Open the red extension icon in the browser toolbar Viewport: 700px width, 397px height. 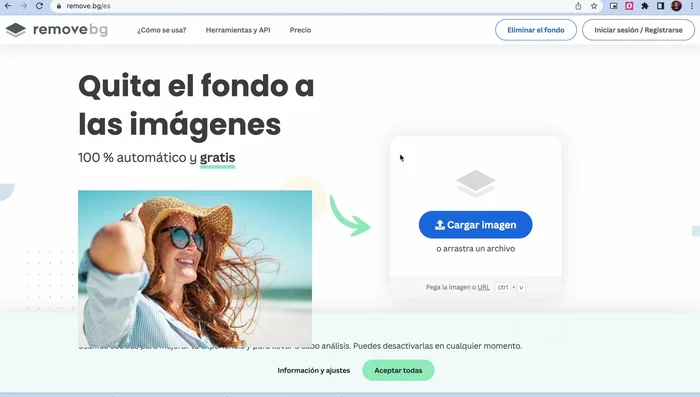pos(629,6)
